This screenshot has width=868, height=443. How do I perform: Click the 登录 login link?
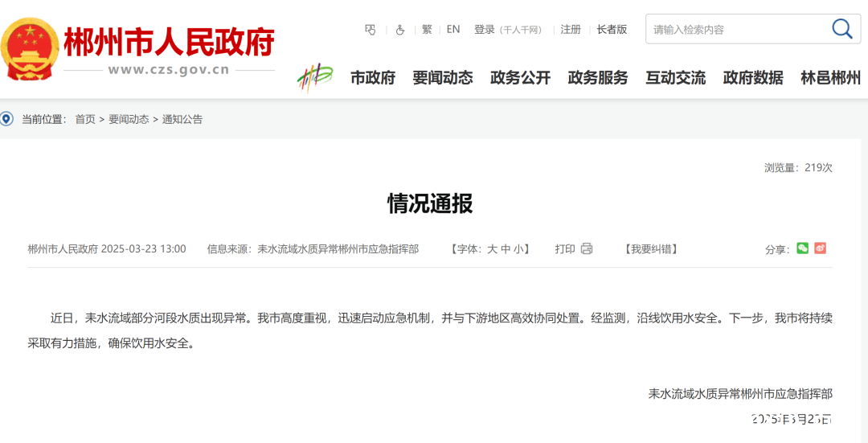[484, 30]
